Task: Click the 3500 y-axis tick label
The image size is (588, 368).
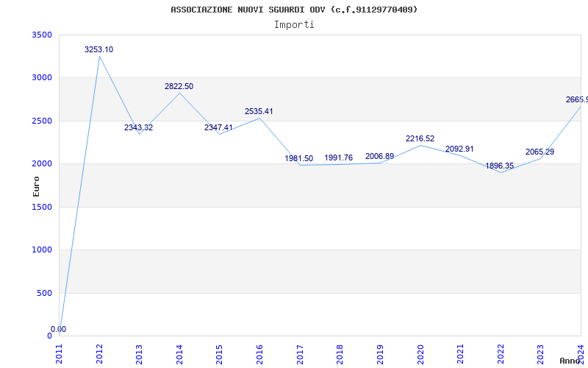Action: coord(42,35)
